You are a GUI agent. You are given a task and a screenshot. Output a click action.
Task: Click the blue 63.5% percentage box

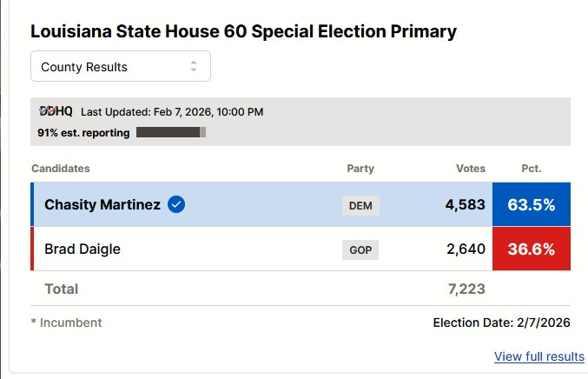click(x=531, y=205)
